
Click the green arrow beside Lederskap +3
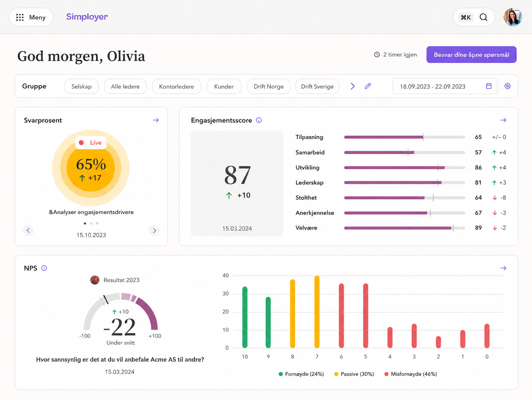point(494,183)
